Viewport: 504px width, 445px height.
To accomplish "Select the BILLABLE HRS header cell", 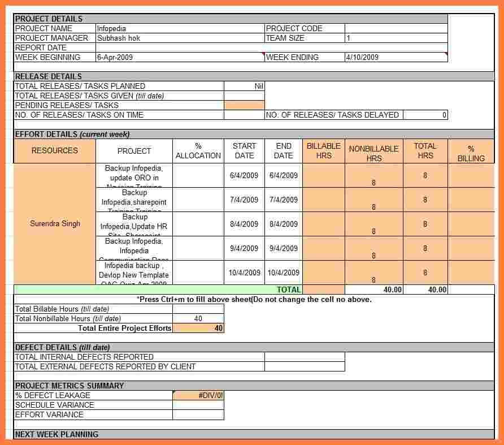I will coord(324,151).
